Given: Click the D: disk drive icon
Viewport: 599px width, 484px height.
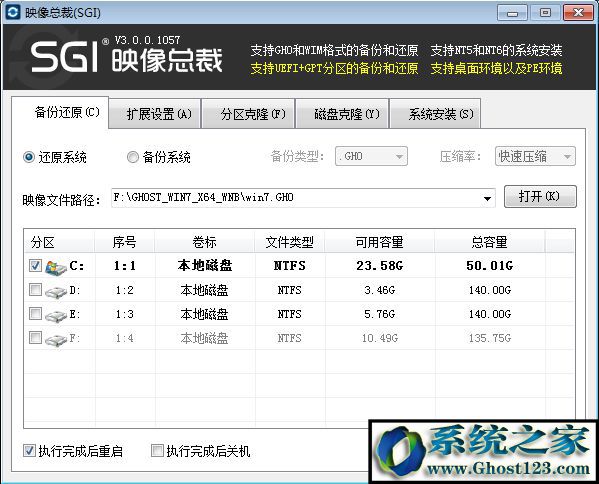Looking at the screenshot, I should pos(56,291).
